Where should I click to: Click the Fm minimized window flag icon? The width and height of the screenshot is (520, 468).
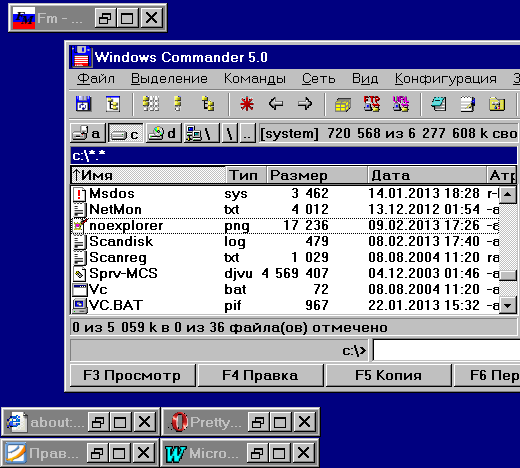[24, 18]
